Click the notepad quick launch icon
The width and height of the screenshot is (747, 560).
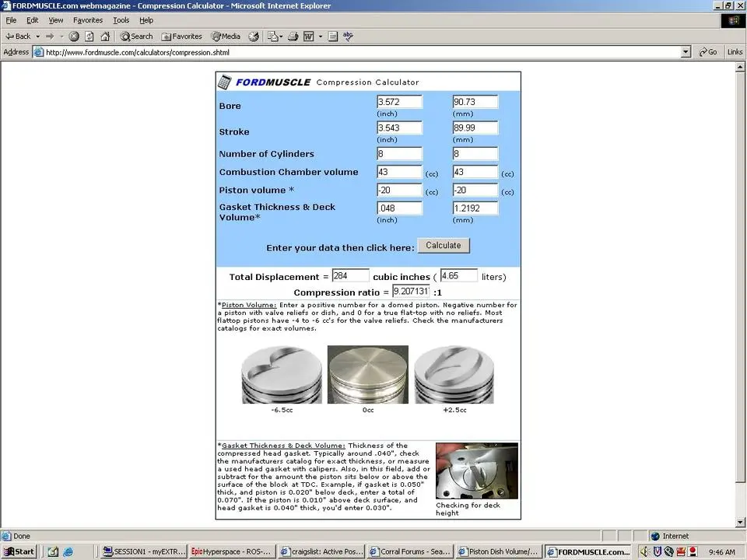click(x=53, y=551)
